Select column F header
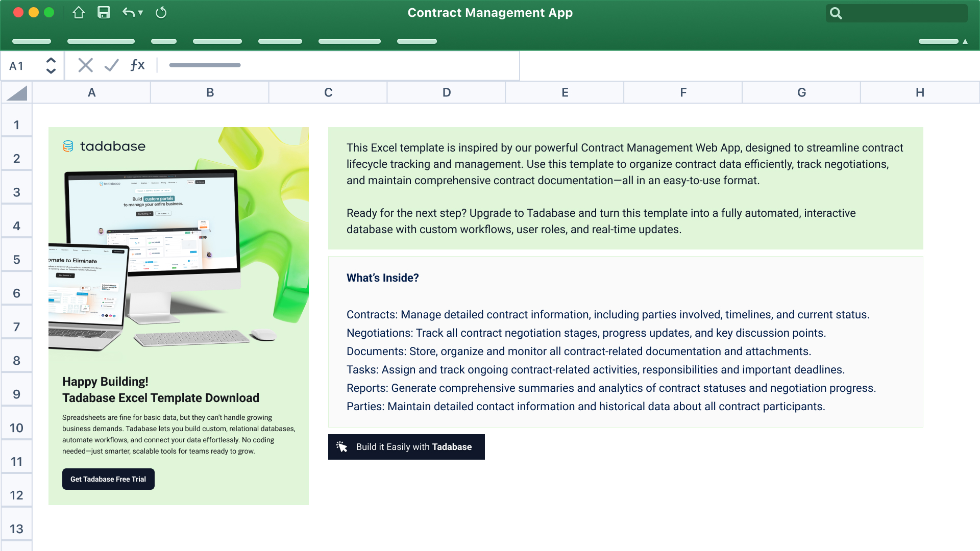The height and width of the screenshot is (551, 980). (683, 93)
